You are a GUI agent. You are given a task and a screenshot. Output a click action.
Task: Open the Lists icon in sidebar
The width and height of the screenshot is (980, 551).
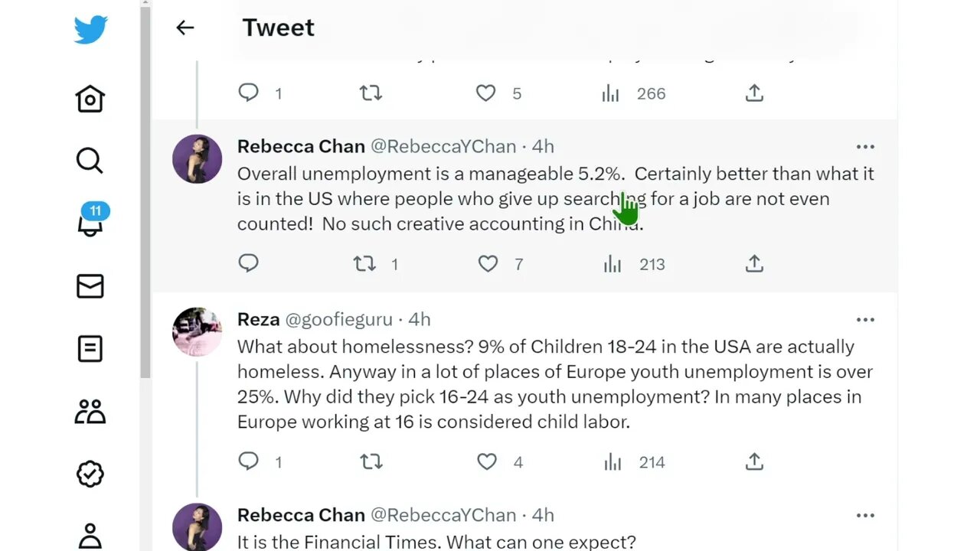coord(90,349)
